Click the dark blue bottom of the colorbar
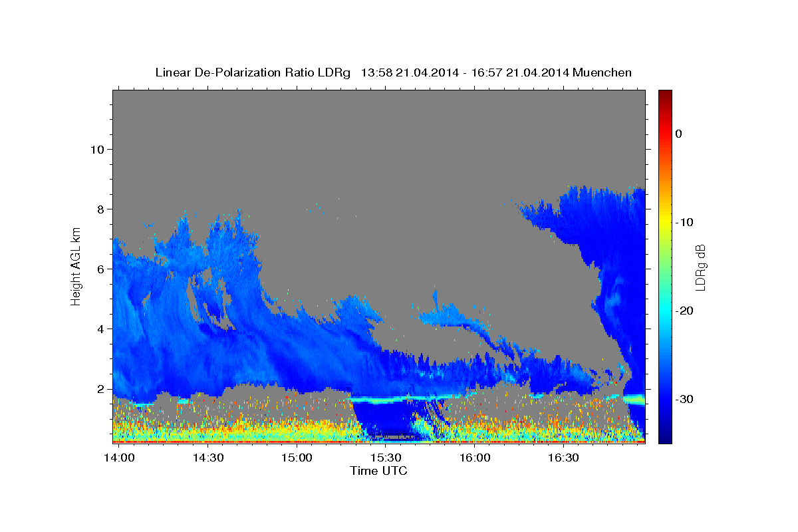 (x=665, y=436)
